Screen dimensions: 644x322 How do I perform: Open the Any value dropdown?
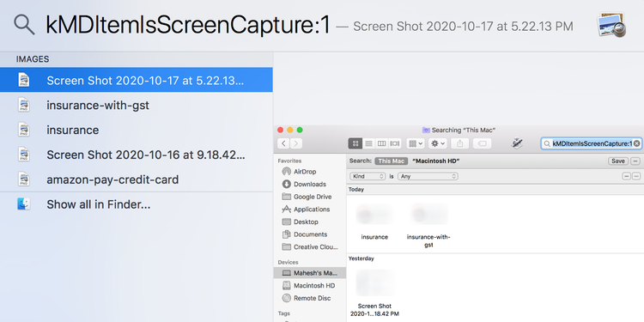pyautogui.click(x=428, y=176)
